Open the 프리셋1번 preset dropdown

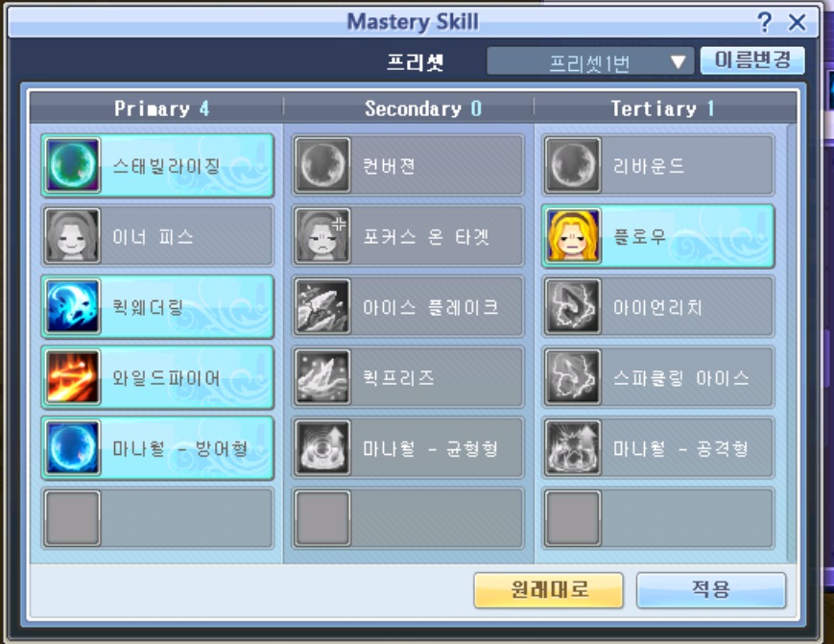590,61
